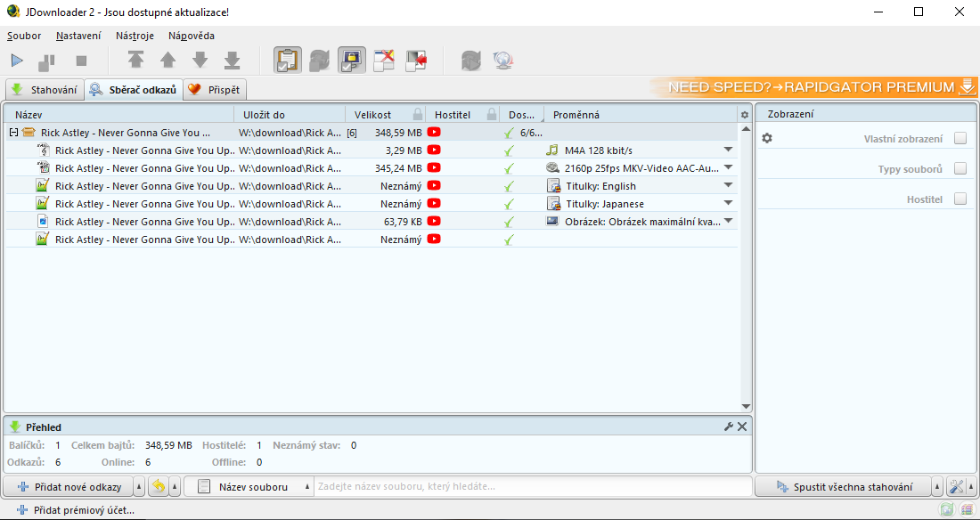Open the M4A 128 kbit/s variant dropdown
Screen dimensions: 980x520
point(728,150)
